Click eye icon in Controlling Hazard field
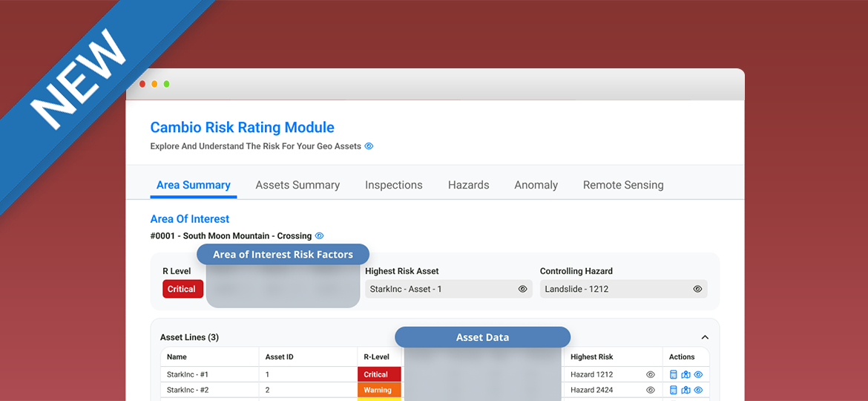 [697, 289]
